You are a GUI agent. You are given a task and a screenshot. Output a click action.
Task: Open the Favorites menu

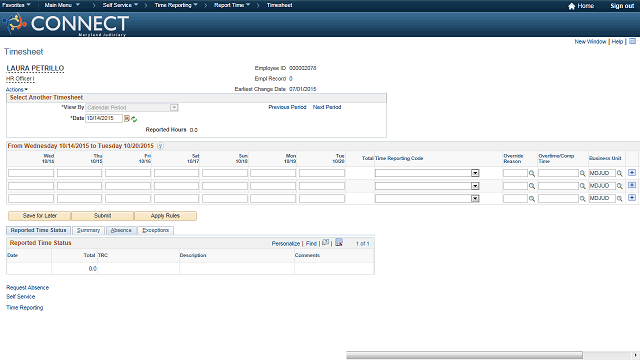pos(16,5)
